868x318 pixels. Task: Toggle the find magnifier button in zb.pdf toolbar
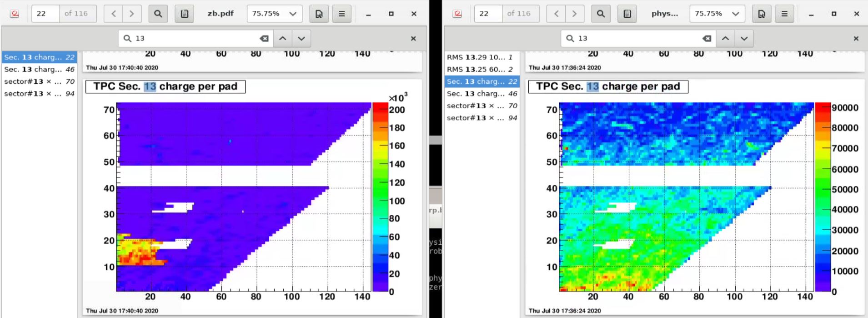point(158,14)
